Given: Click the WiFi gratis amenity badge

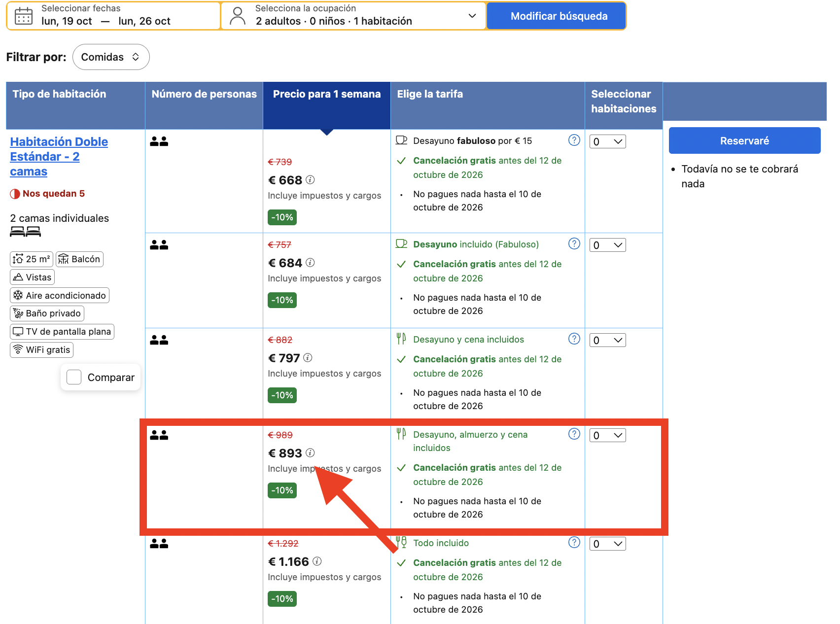Looking at the screenshot, I should click(x=42, y=350).
